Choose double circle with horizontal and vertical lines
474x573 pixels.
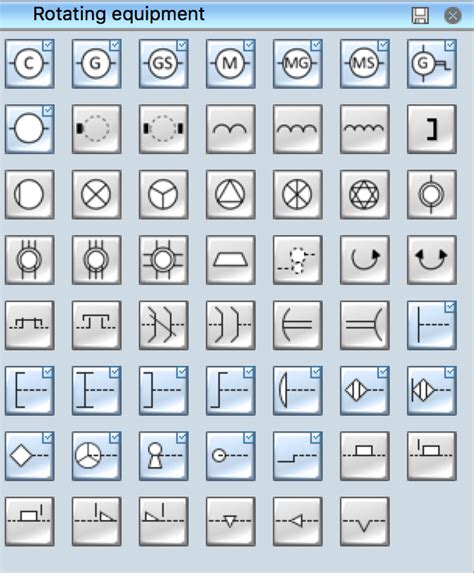pyautogui.click(x=164, y=260)
